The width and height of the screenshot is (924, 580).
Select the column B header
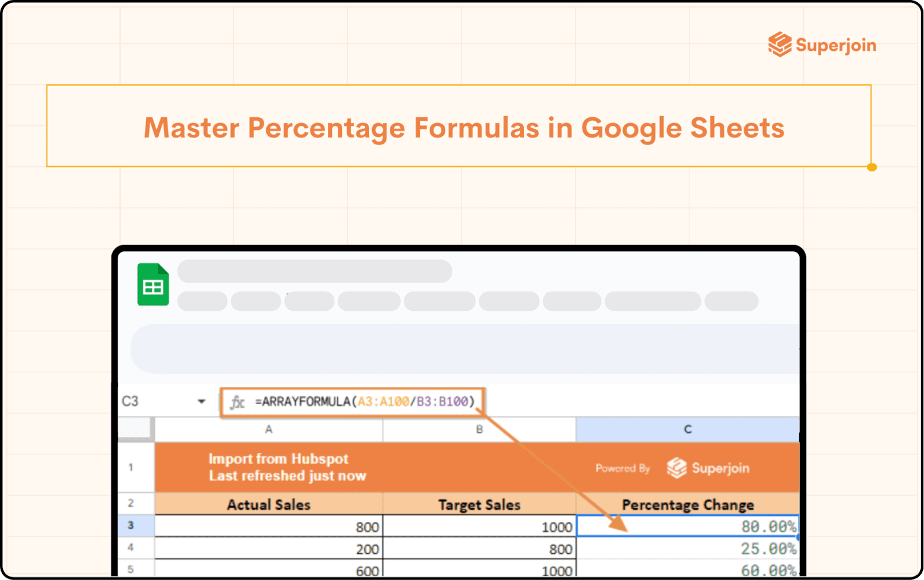(479, 429)
